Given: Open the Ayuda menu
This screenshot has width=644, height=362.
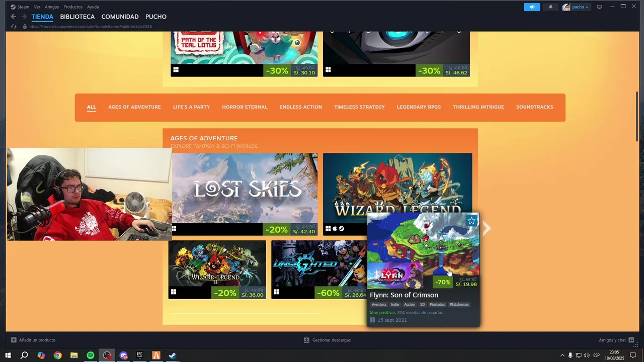Looking at the screenshot, I should pyautogui.click(x=93, y=7).
